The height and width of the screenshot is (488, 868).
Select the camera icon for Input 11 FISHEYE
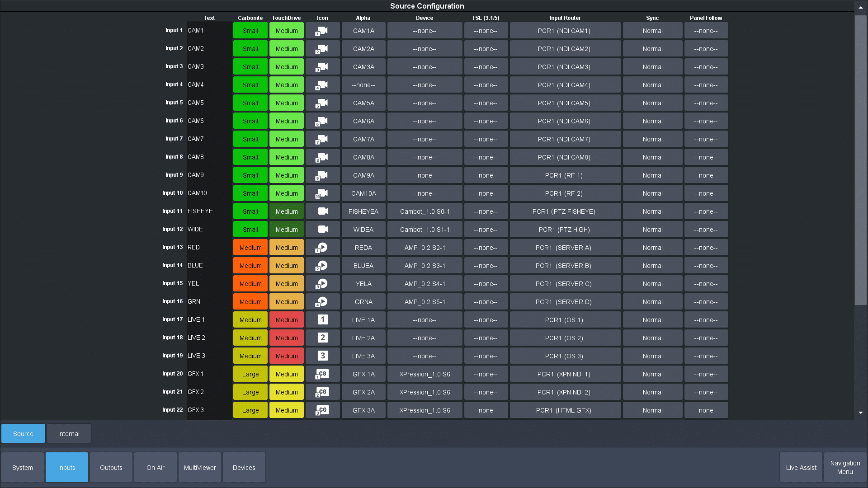(x=322, y=211)
